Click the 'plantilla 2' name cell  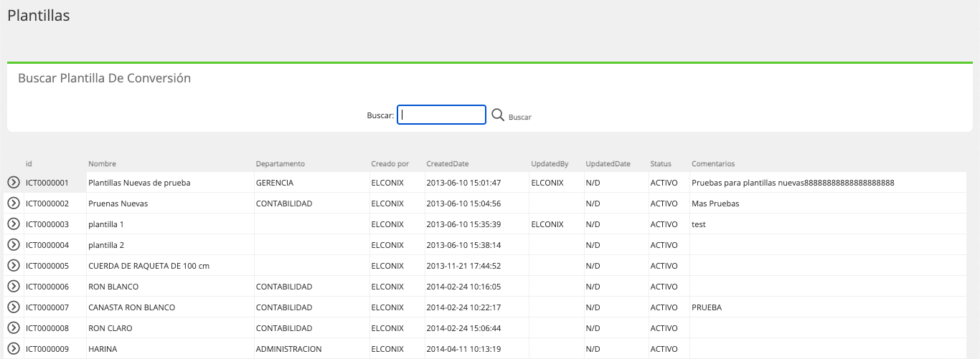pos(170,245)
